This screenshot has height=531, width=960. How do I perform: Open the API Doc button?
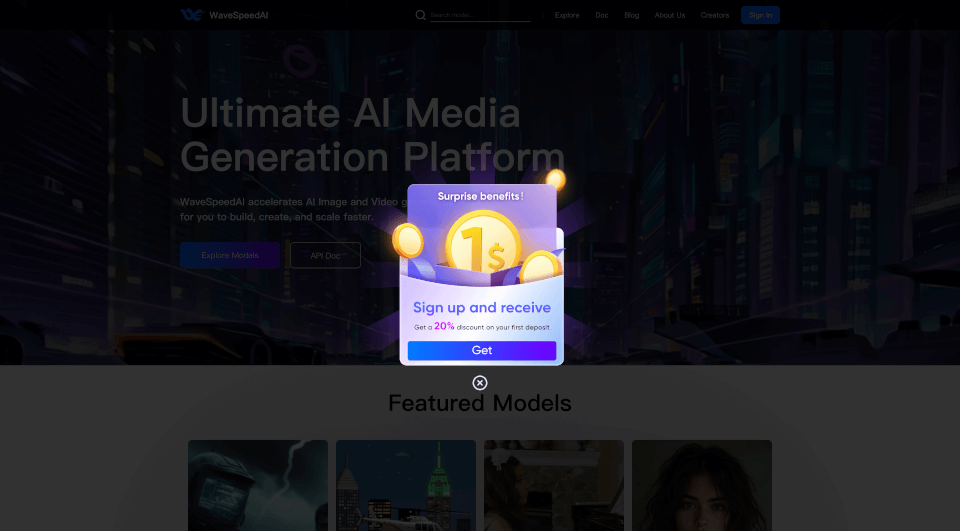pos(325,255)
